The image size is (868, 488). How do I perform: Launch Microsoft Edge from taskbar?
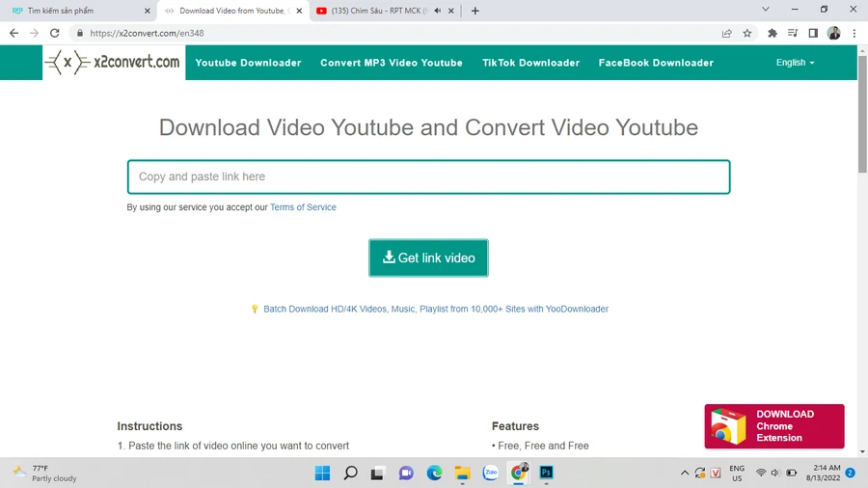(435, 474)
